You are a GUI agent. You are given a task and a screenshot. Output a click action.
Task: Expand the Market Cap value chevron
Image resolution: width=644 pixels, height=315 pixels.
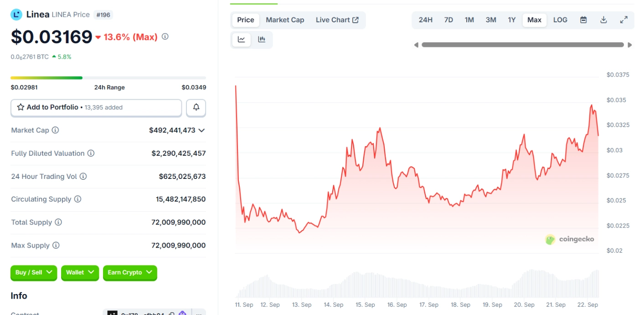[x=201, y=130]
